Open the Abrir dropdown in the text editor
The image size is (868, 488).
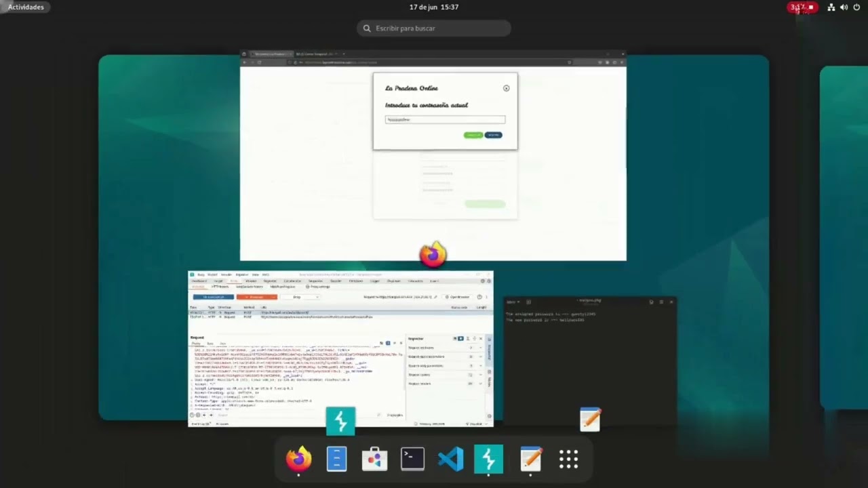pos(513,302)
